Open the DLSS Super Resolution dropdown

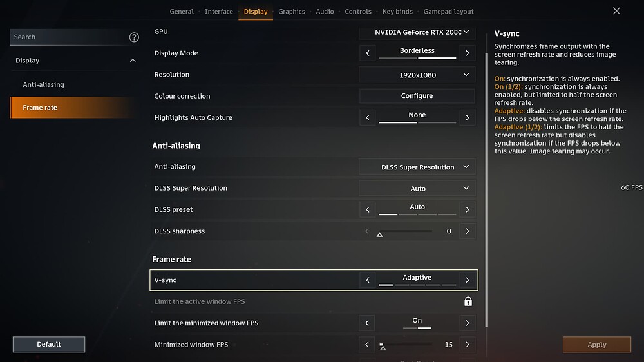417,188
